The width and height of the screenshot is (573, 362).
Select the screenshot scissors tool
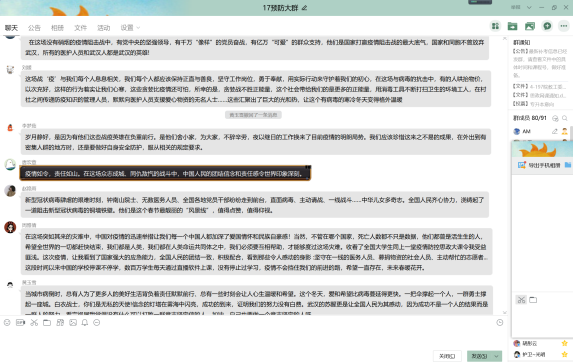point(34,323)
